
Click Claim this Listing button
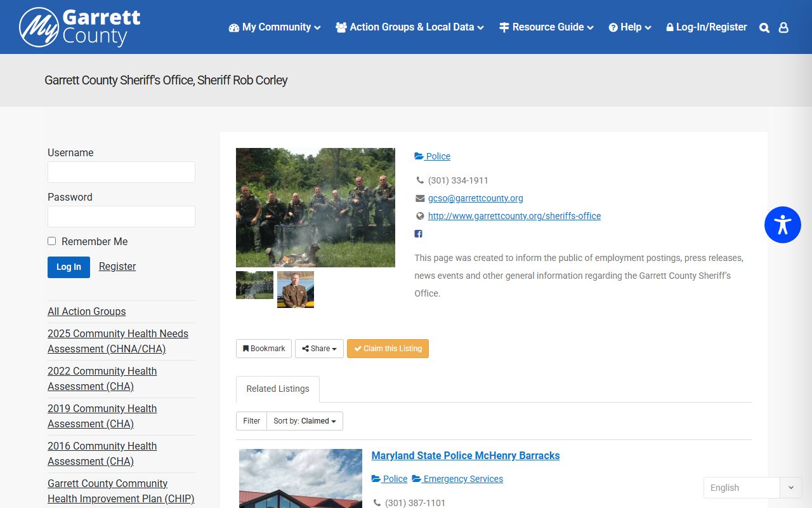click(388, 349)
